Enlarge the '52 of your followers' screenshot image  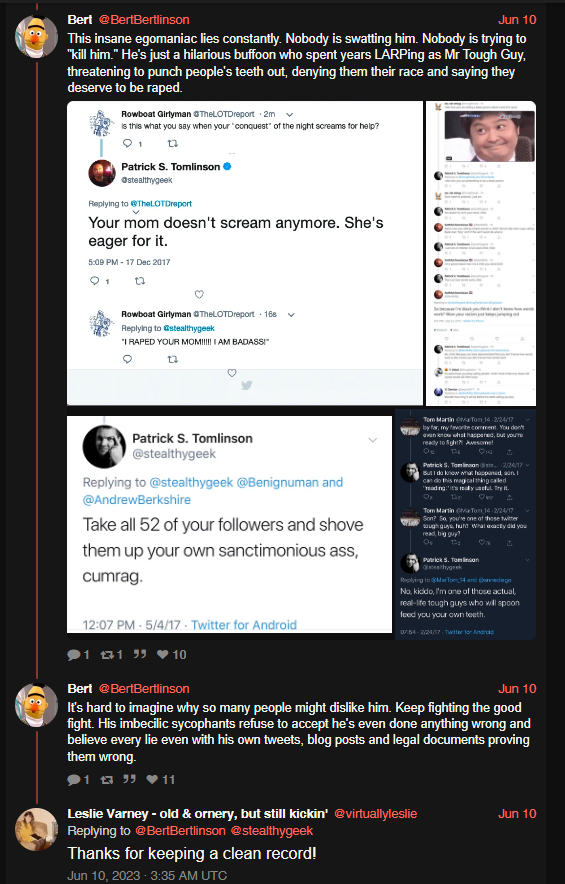(229, 524)
